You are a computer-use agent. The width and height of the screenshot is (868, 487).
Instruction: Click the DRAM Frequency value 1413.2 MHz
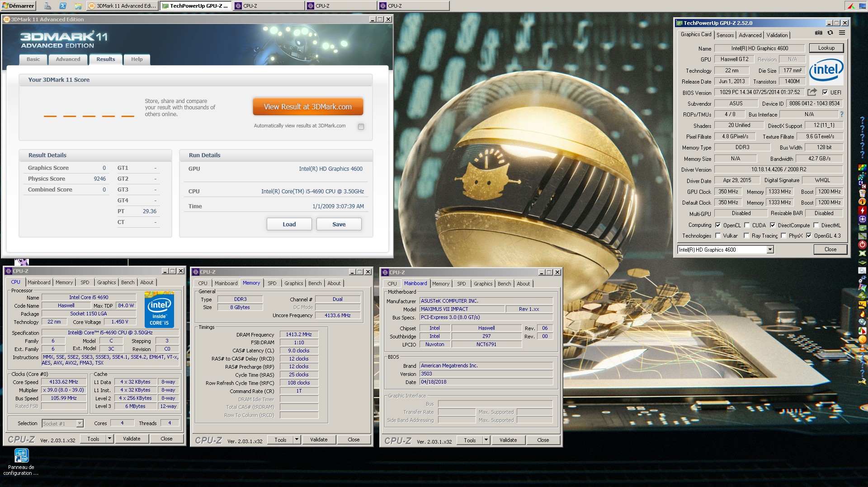[299, 334]
